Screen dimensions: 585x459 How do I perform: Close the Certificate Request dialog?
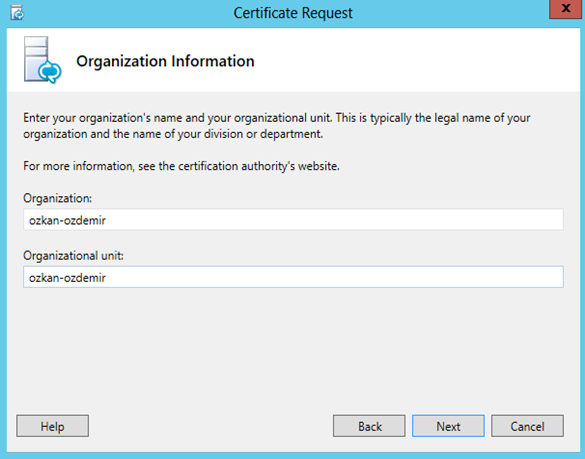pos(566,9)
